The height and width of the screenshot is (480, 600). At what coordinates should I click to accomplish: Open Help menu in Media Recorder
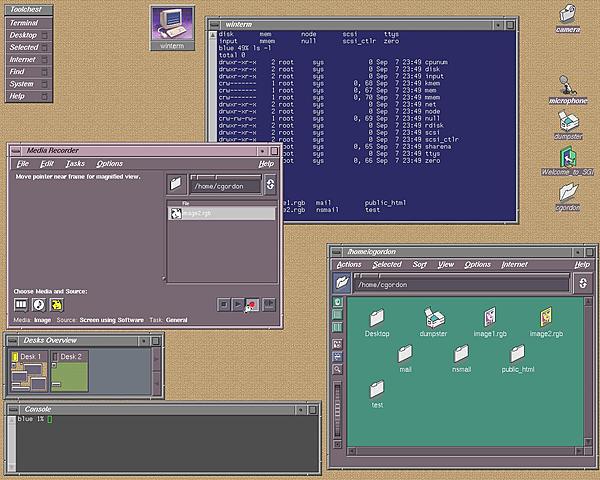point(266,164)
